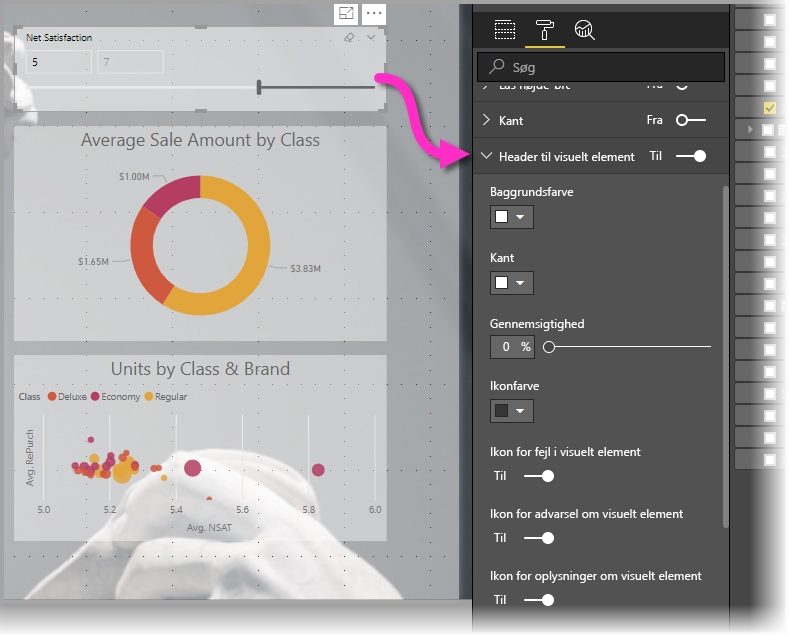Screen dimensions: 789x636
Task: Open the Baggrundsfarve color dropdown
Action: [512, 217]
